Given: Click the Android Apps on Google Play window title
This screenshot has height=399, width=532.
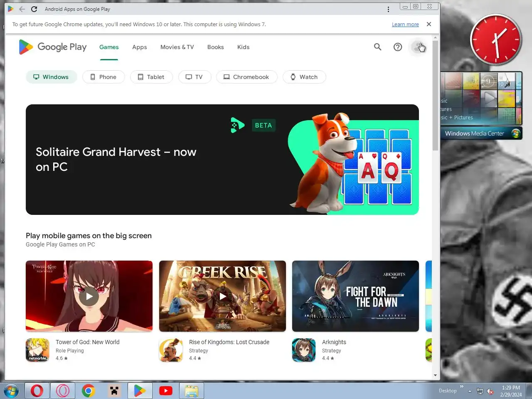Looking at the screenshot, I should click(x=77, y=9).
